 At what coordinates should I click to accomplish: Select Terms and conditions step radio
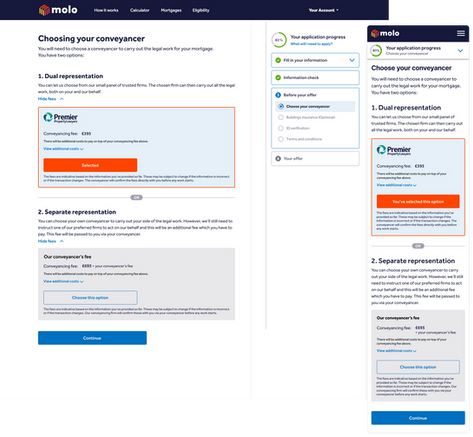(x=281, y=139)
